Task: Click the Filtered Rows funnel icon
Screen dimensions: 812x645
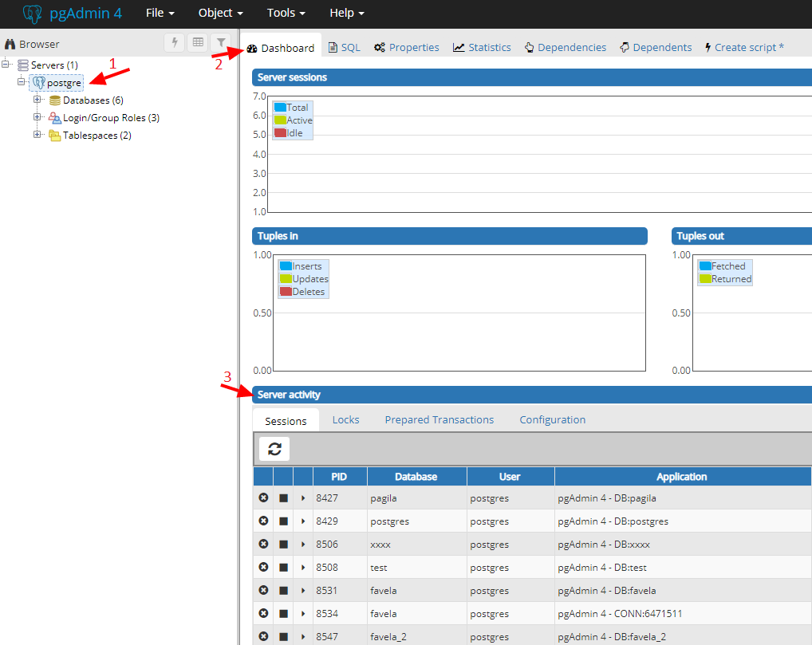Action: click(221, 43)
